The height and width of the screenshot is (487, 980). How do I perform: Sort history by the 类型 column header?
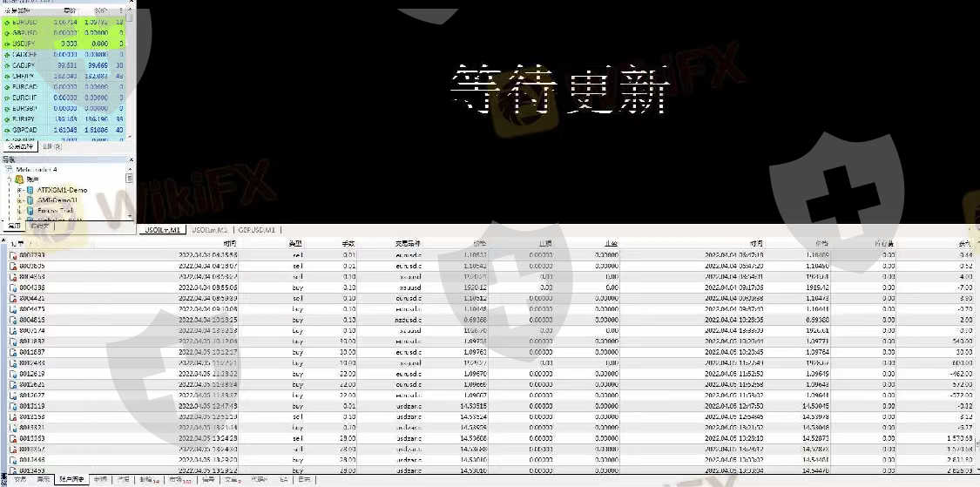point(295,243)
